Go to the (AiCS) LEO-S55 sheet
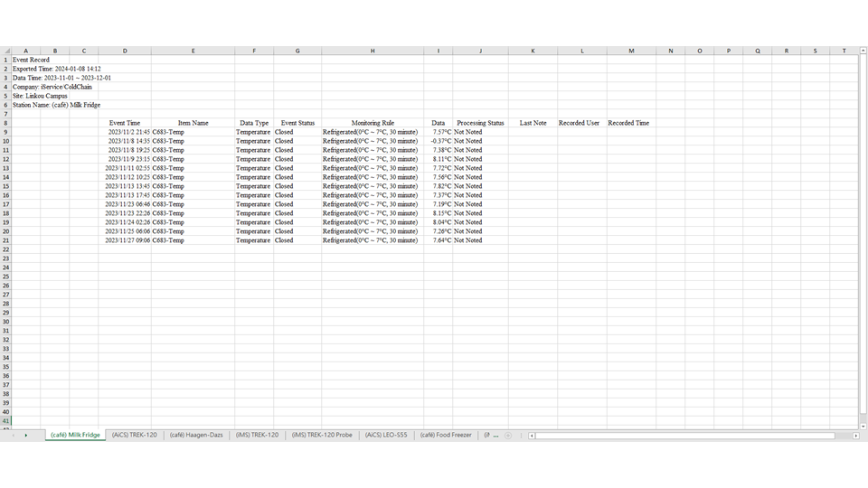The height and width of the screenshot is (488, 868). (x=386, y=436)
